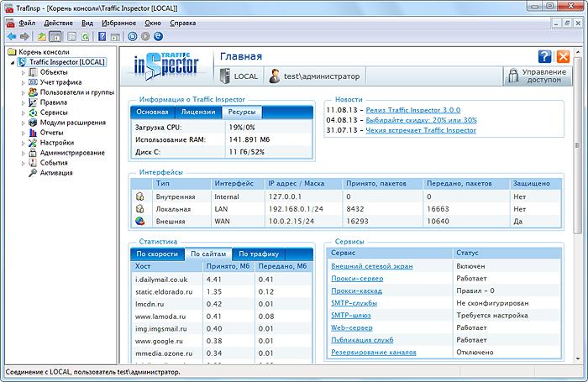
Task: Open the Прокси-сервер service link
Action: [x=357, y=279]
